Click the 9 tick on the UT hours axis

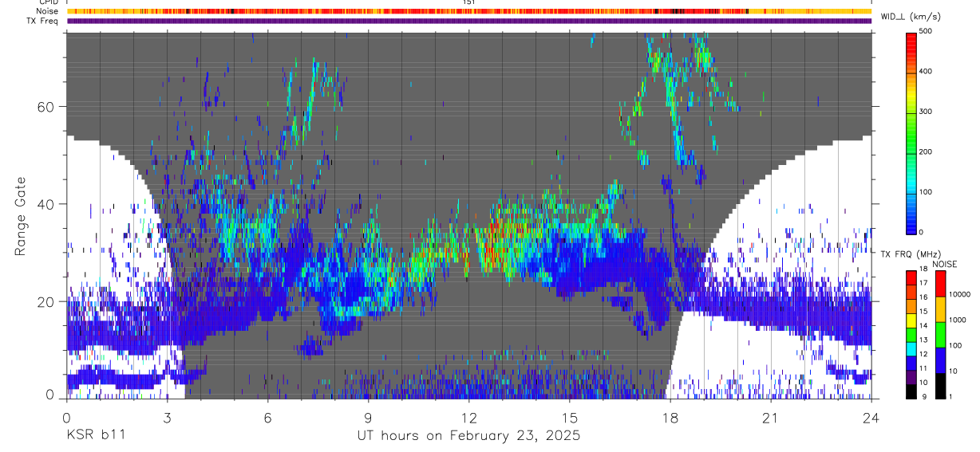pos(369,417)
